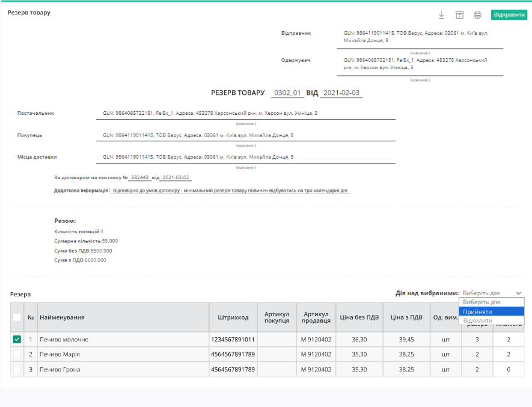Print the reserve document

477,15
